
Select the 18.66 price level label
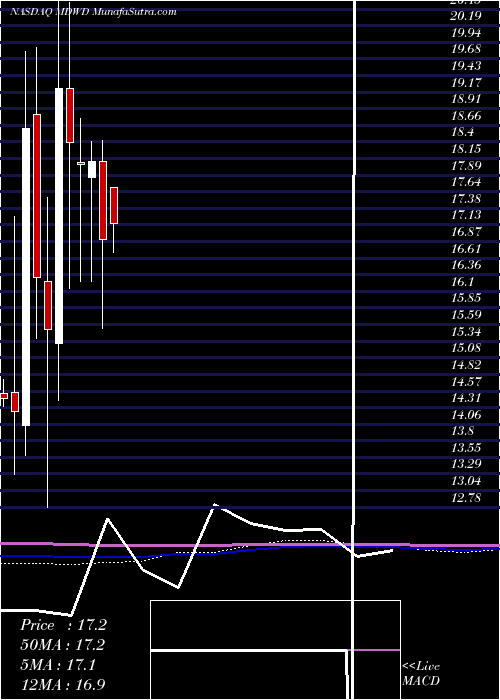coord(467,116)
